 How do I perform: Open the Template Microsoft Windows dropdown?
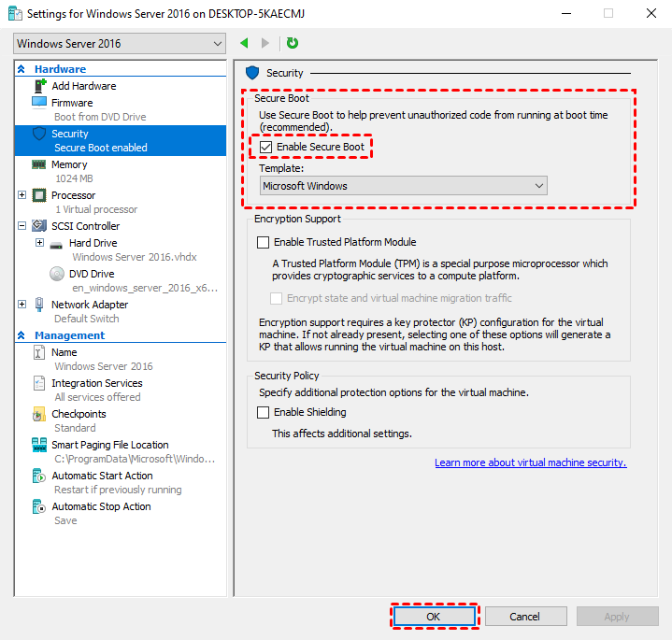[x=403, y=186]
